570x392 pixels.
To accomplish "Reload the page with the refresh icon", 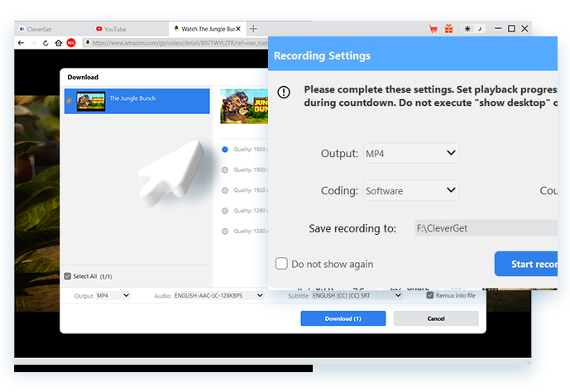I will point(46,42).
